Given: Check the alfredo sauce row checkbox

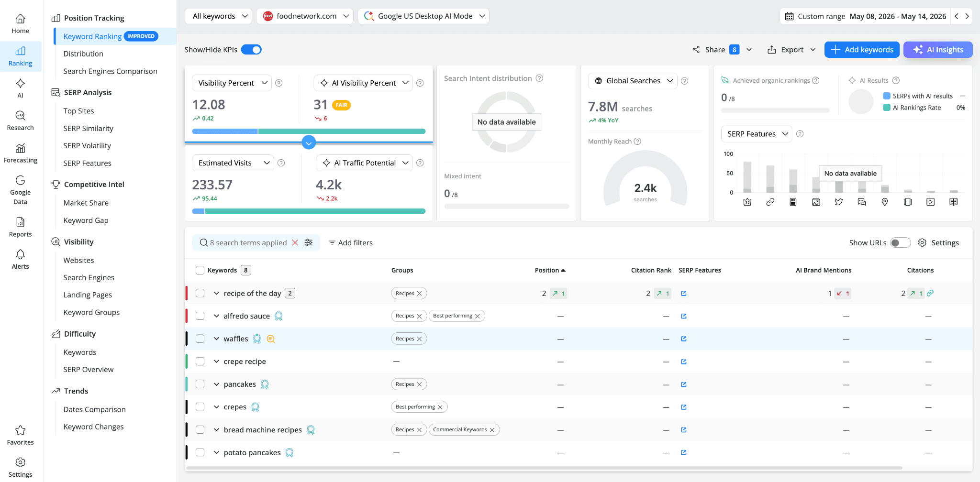Looking at the screenshot, I should pos(200,316).
